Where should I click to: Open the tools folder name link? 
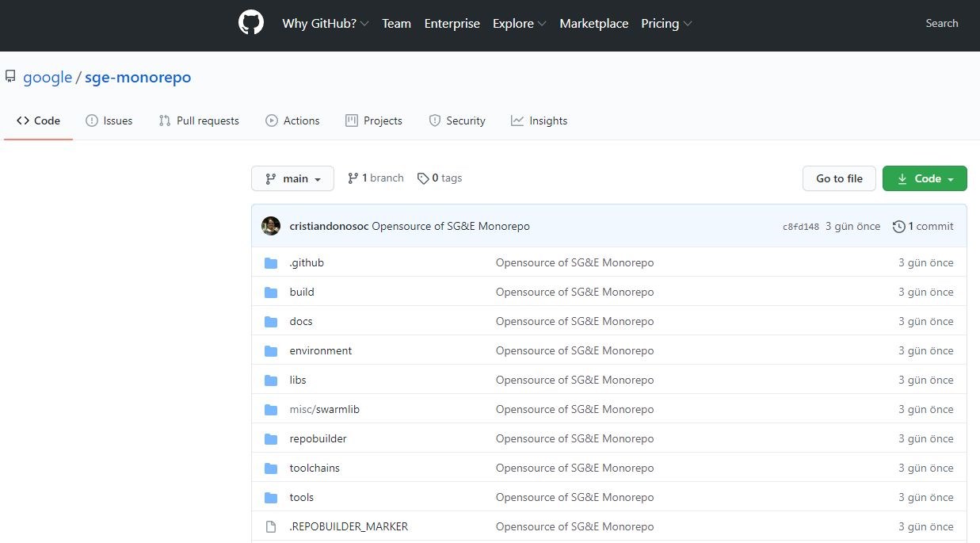[x=302, y=497]
